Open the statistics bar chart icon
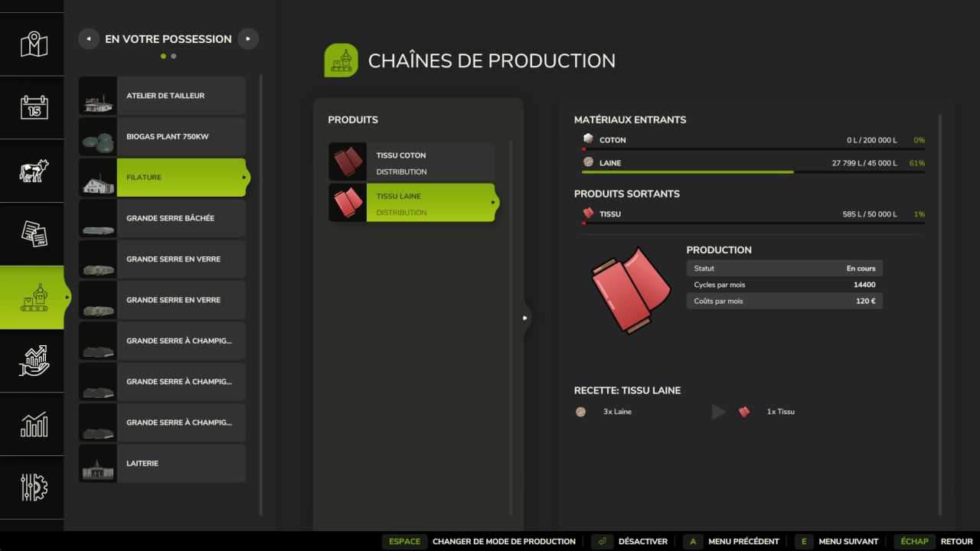 pyautogui.click(x=33, y=424)
